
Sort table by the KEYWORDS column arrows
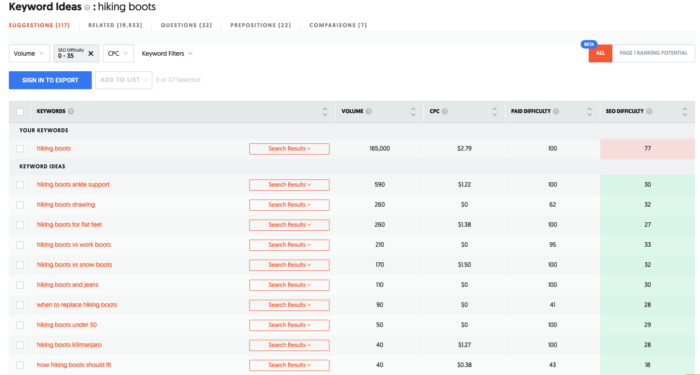coord(325,112)
